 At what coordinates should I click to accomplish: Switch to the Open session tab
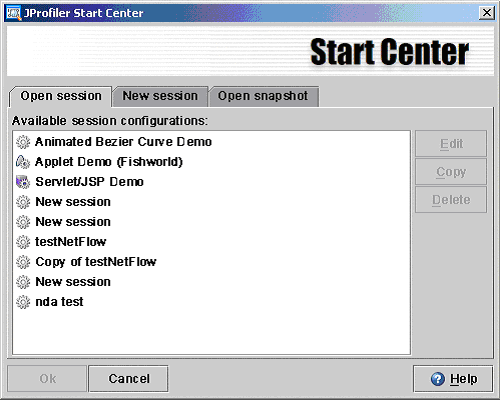tap(61, 96)
